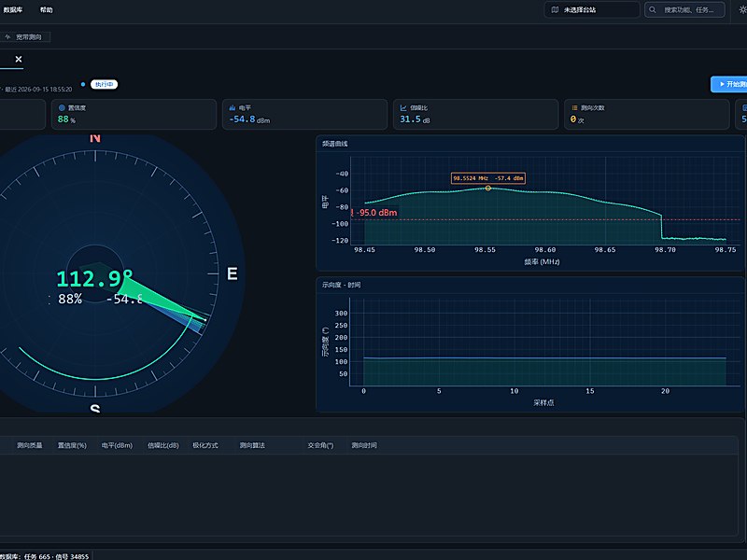Click the 宽带测向 breadcrumb tag
The width and height of the screenshot is (747, 560).
pyautogui.click(x=24, y=36)
